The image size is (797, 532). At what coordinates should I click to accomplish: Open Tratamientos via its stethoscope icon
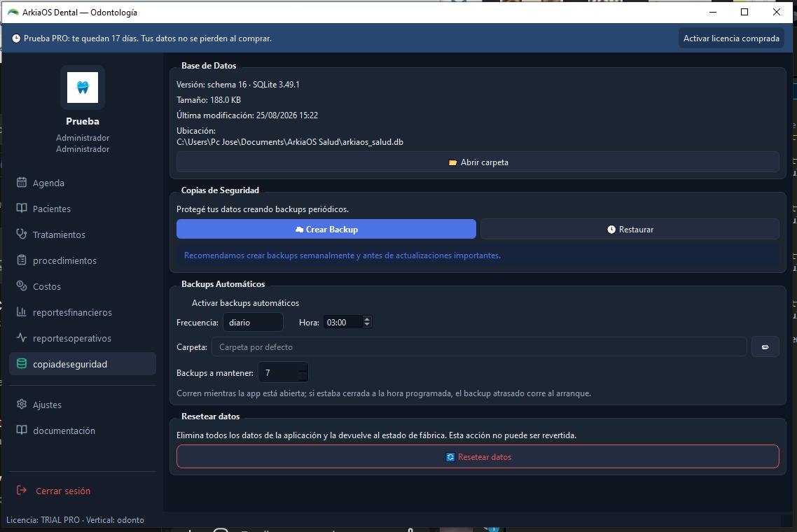click(21, 234)
